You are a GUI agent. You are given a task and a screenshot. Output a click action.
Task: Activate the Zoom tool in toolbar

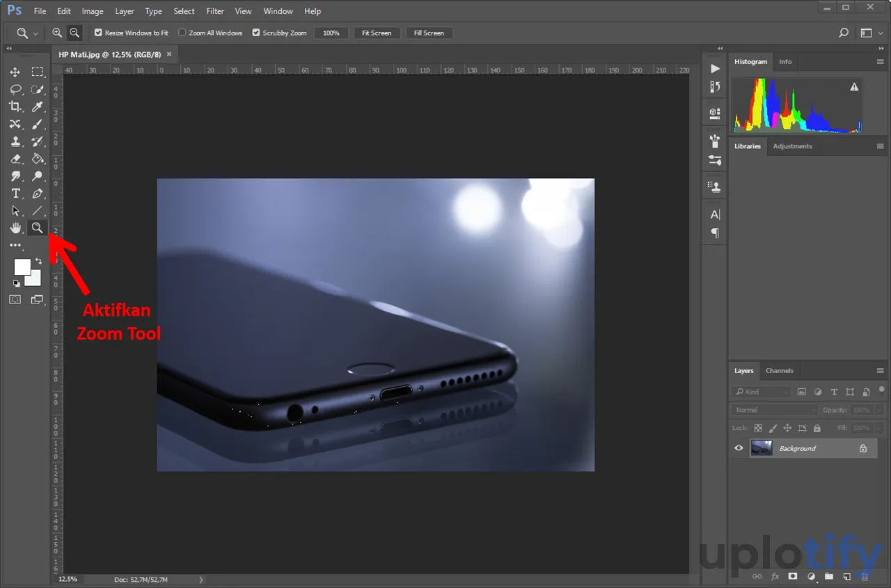37,228
